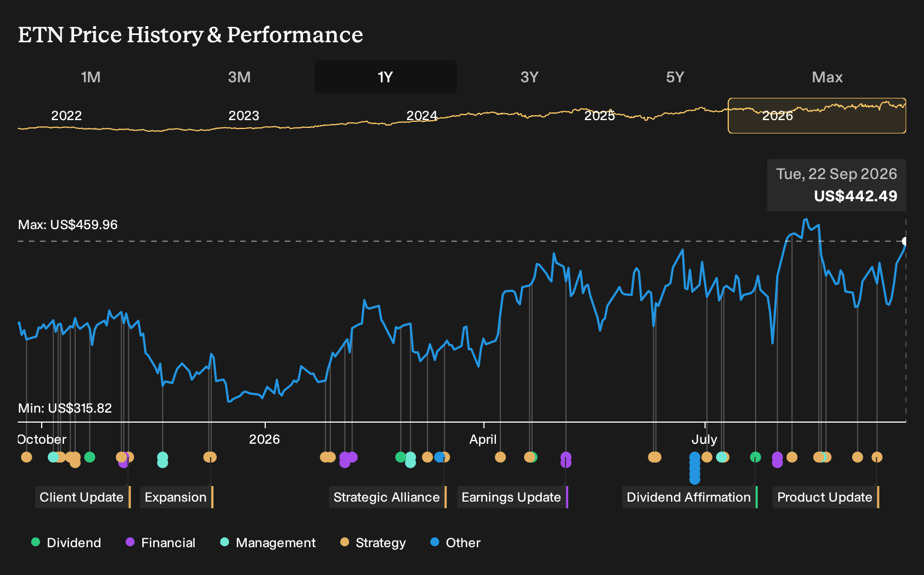Click the 2024 label in overview chart
The width and height of the screenshot is (924, 575).
pos(422,116)
